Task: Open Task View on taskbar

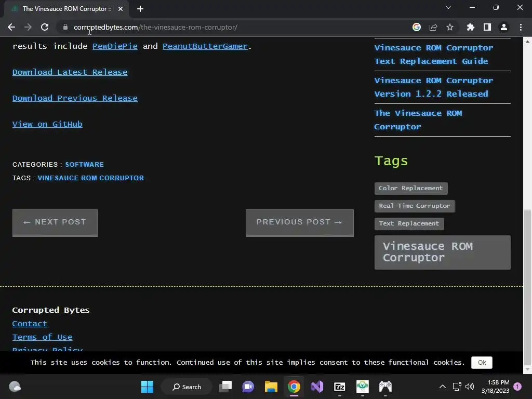Action: [225, 387]
